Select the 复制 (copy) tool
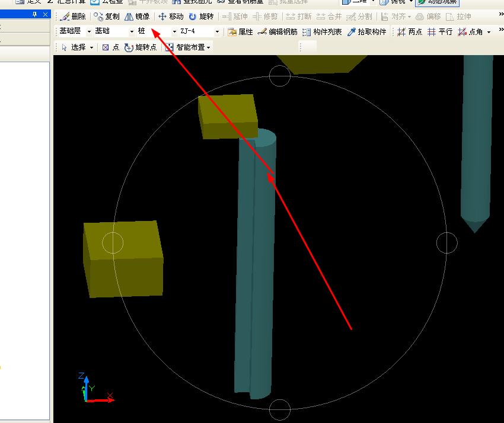The height and width of the screenshot is (423, 504). pyautogui.click(x=107, y=17)
